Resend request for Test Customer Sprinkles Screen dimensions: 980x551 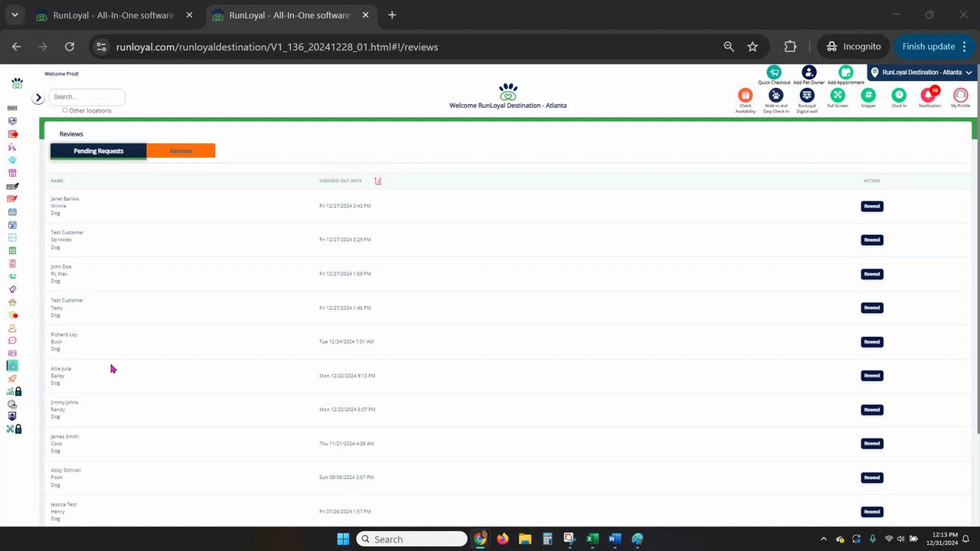point(872,240)
